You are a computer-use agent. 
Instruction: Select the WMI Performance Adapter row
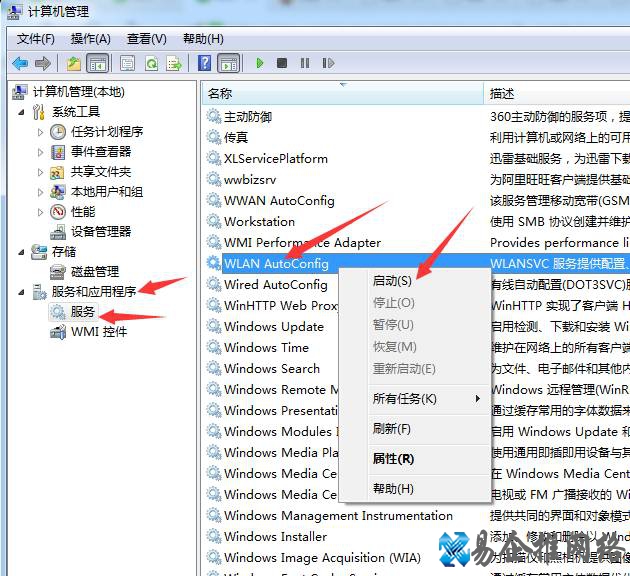[x=302, y=242]
